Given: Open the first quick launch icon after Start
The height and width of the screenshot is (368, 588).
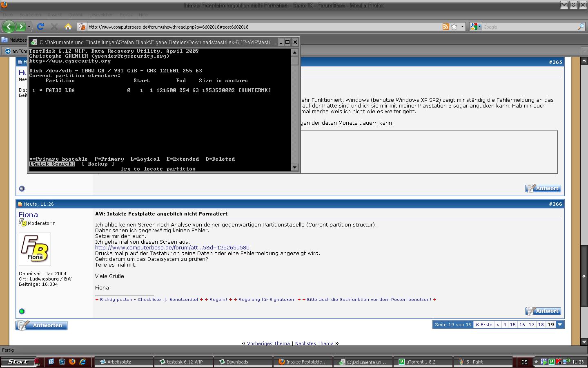Looking at the screenshot, I should 51,361.
